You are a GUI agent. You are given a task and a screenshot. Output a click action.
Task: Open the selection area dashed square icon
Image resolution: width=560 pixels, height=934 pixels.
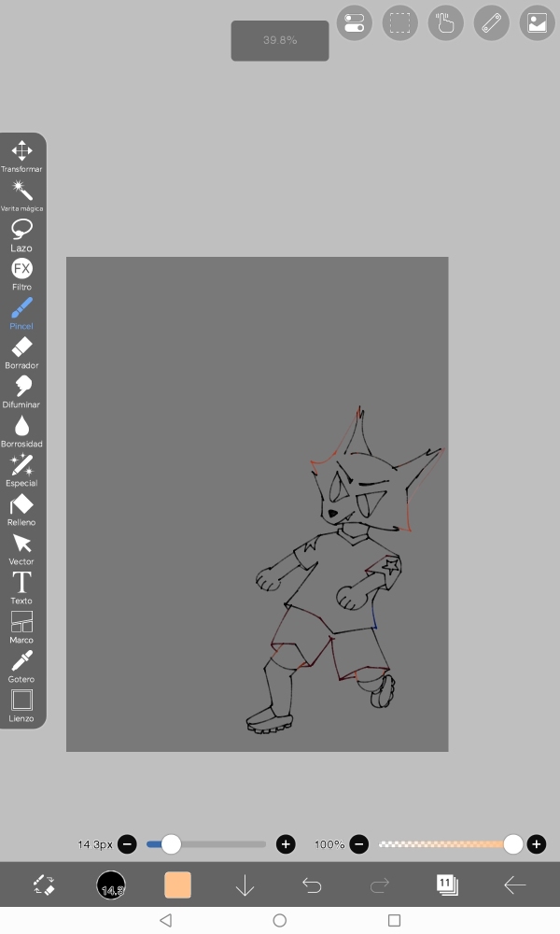[399, 23]
